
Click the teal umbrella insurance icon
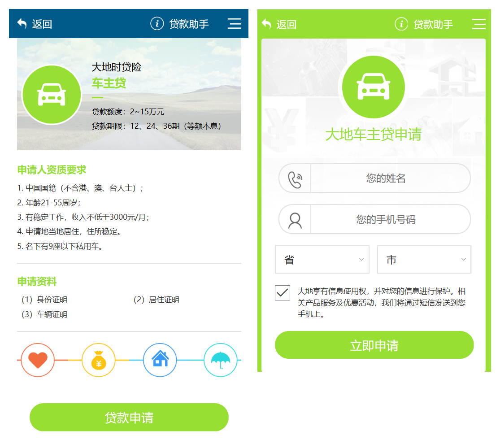(220, 360)
